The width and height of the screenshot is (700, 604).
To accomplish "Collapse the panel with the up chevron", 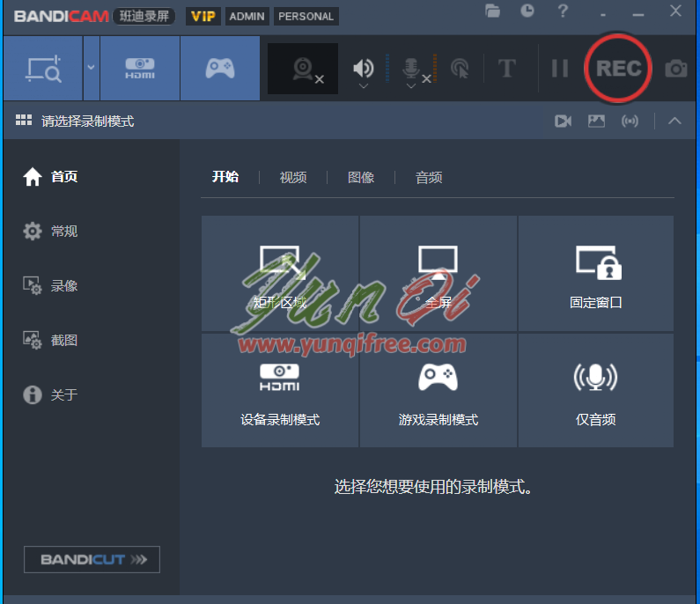I will [674, 121].
